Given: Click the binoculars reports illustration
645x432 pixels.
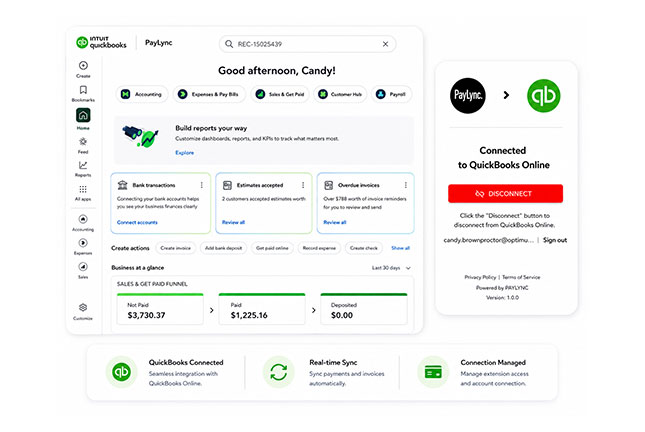Looking at the screenshot, I should [x=140, y=136].
